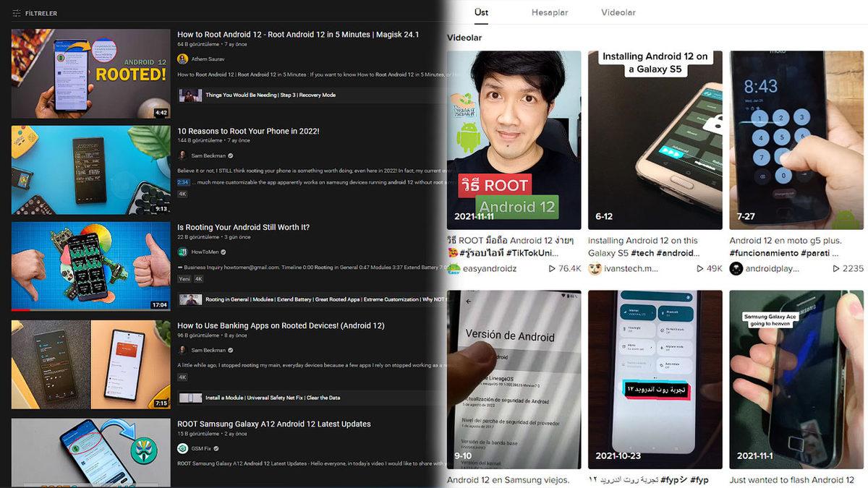Click HowToMen channel avatar icon
Viewport: 868px width, 488px height.
pos(183,252)
